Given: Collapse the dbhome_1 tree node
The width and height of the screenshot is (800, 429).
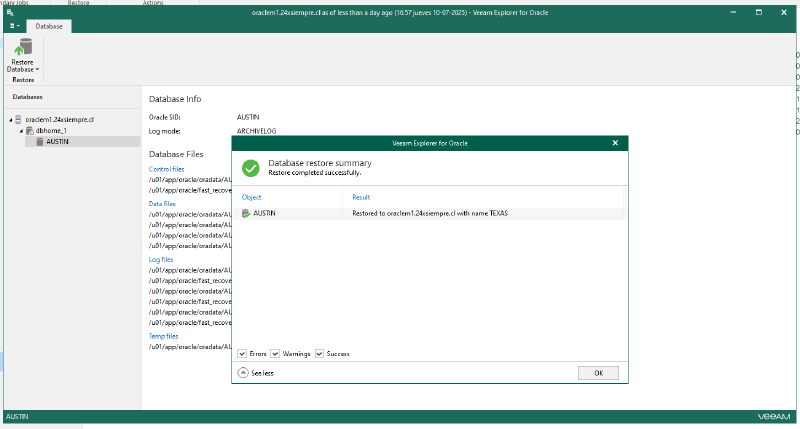Looking at the screenshot, I should point(21,131).
